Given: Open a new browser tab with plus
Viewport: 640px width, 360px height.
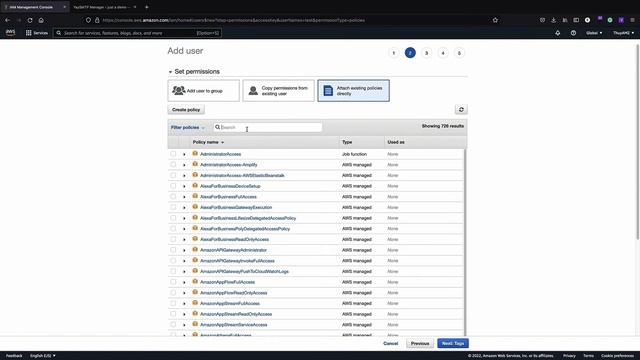Looking at the screenshot, I should (x=147, y=7).
